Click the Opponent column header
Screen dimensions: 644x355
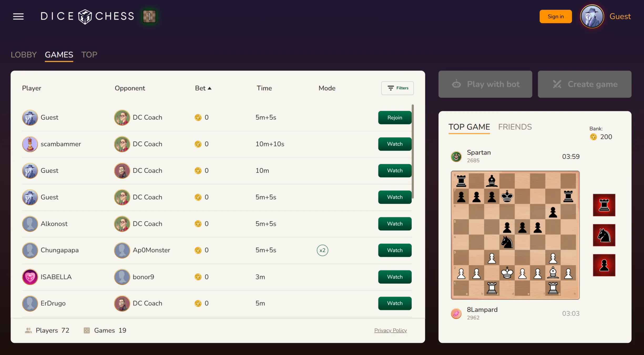click(x=130, y=88)
